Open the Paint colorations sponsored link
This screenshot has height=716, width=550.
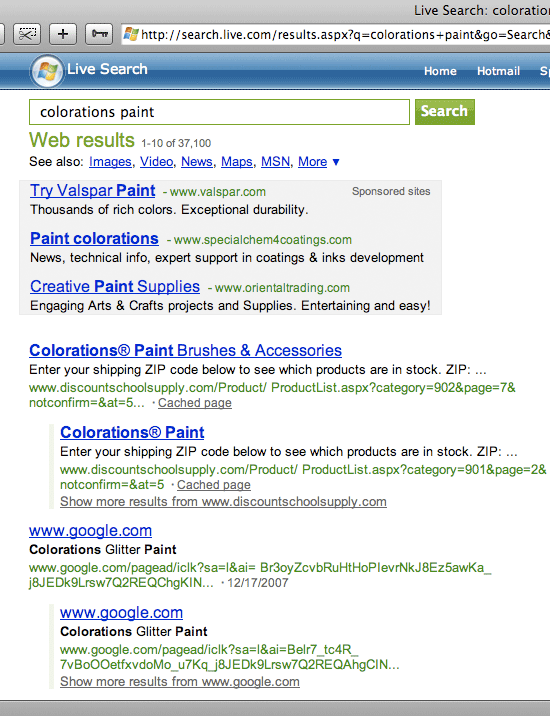[94, 238]
